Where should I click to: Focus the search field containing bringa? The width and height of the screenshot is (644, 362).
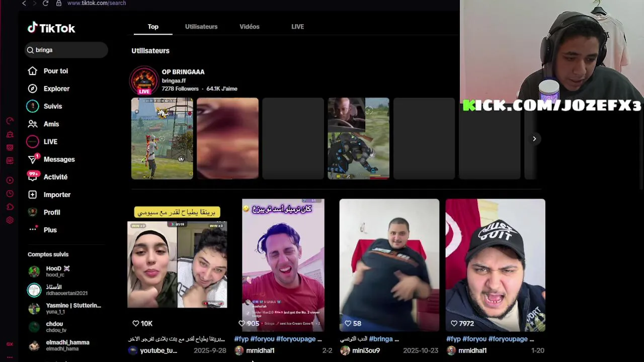click(x=67, y=50)
